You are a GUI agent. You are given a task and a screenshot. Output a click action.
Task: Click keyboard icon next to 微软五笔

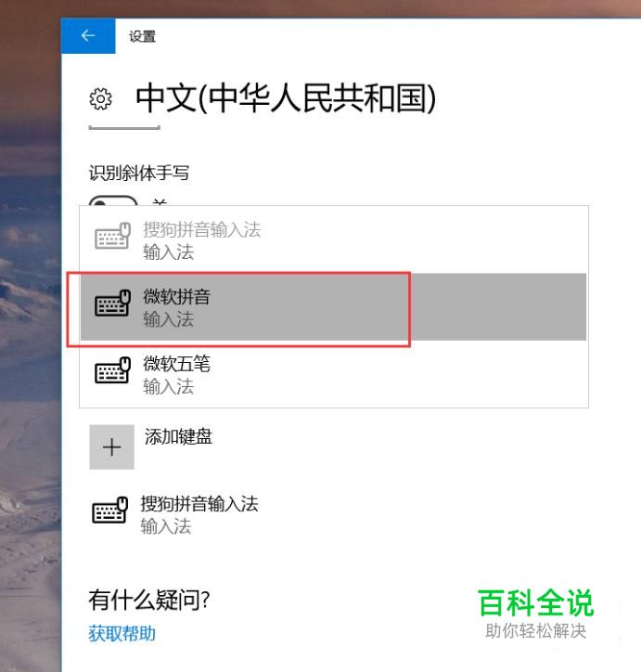[x=112, y=370]
